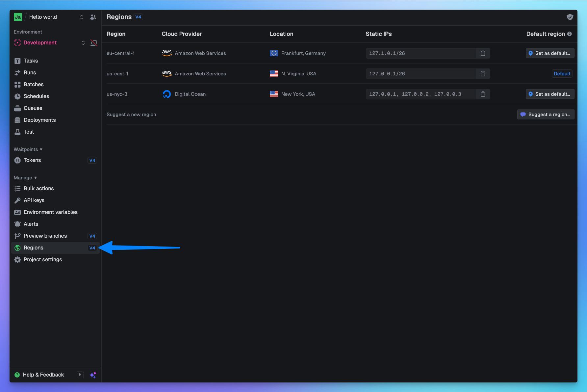Click the Regions globe icon
Image resolution: width=587 pixels, height=392 pixels.
coord(17,248)
